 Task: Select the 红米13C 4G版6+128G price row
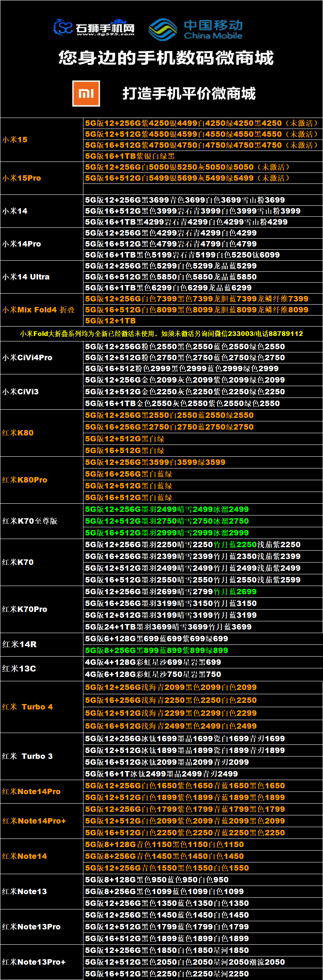pos(153,674)
